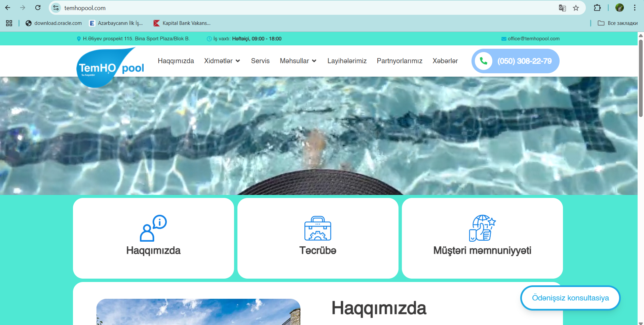Click the TemHO pool logo
The image size is (644, 325).
pyautogui.click(x=110, y=67)
